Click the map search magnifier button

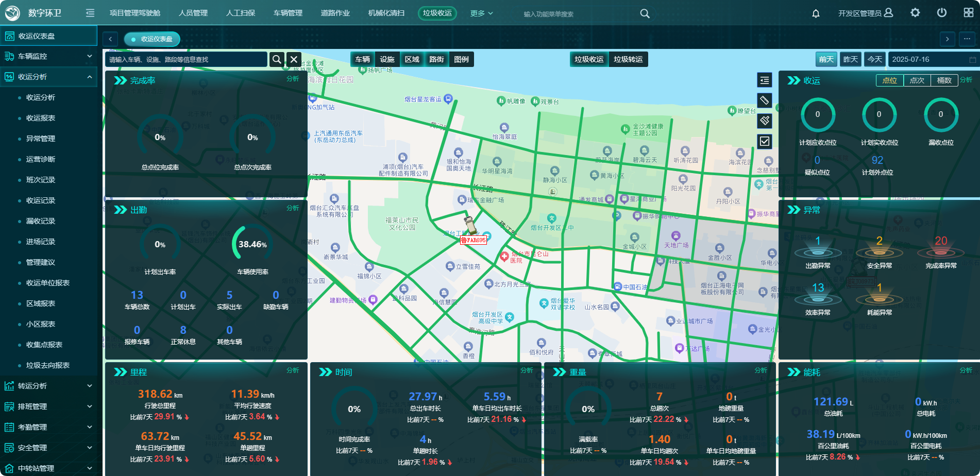[277, 59]
